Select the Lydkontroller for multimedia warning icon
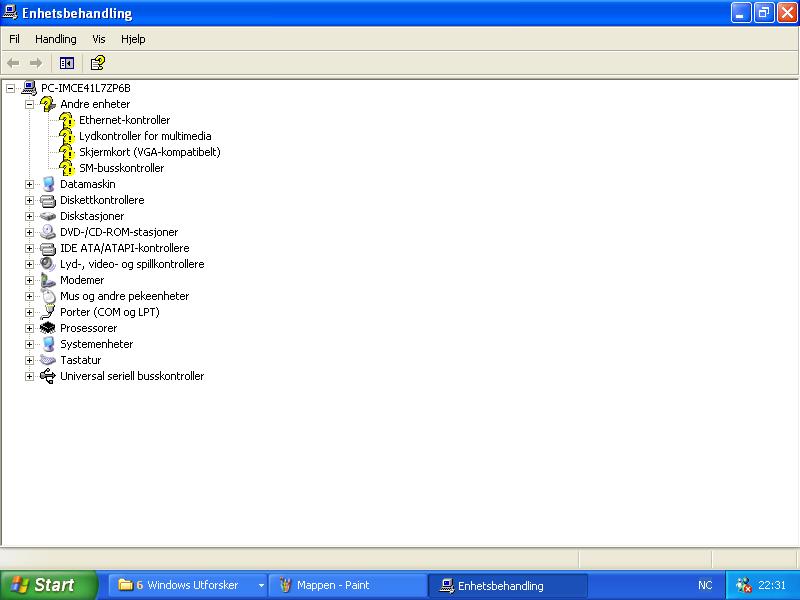 pos(67,136)
